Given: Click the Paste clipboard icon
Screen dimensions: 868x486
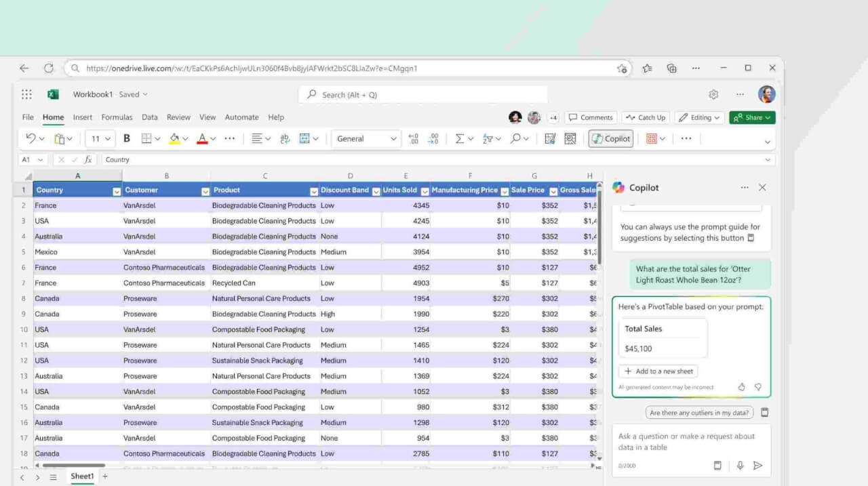Looking at the screenshot, I should [x=60, y=138].
